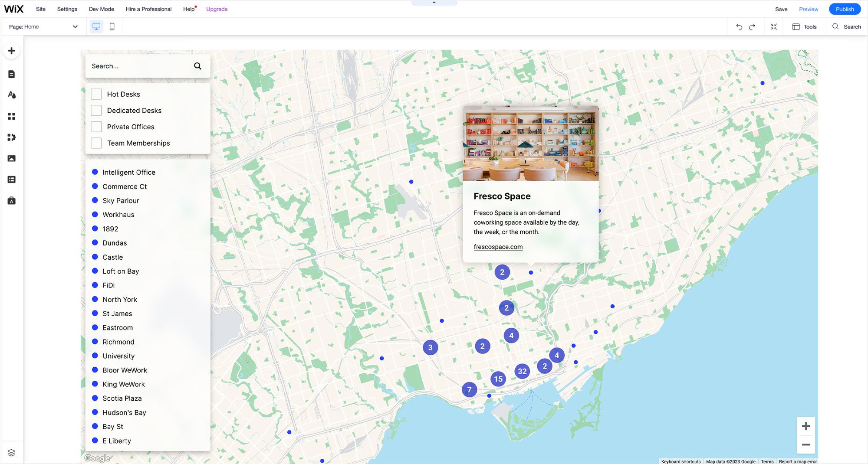
Task: Open the Hire a Professional menu
Action: (x=148, y=9)
